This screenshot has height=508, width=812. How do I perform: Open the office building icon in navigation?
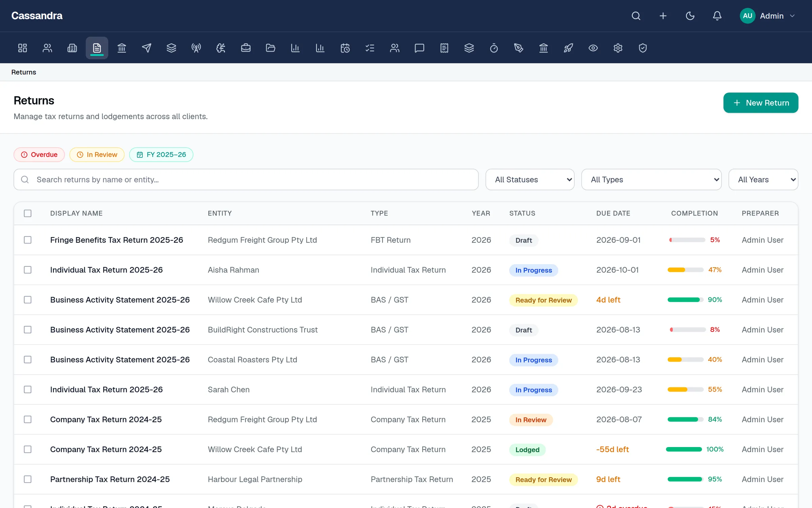point(72,48)
